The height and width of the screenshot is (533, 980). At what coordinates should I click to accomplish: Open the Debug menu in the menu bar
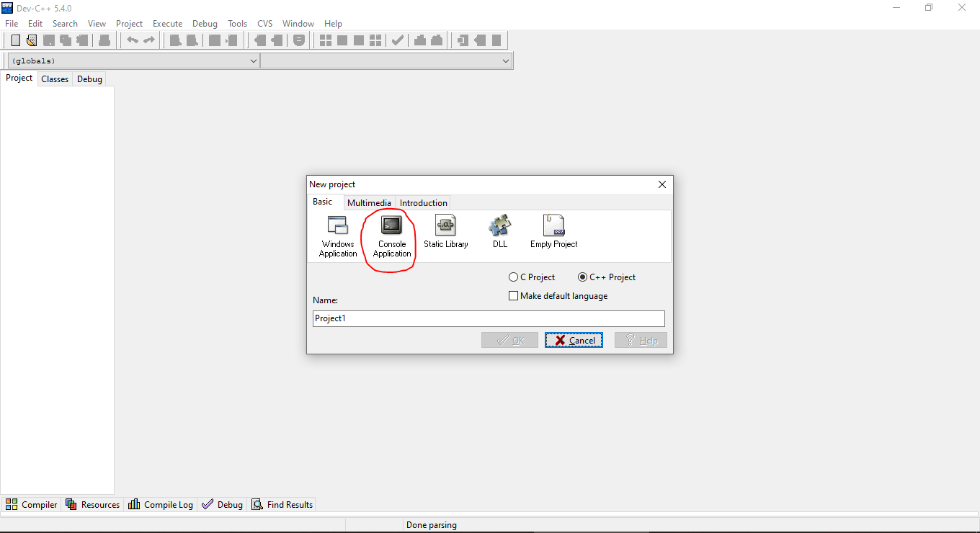pyautogui.click(x=205, y=24)
